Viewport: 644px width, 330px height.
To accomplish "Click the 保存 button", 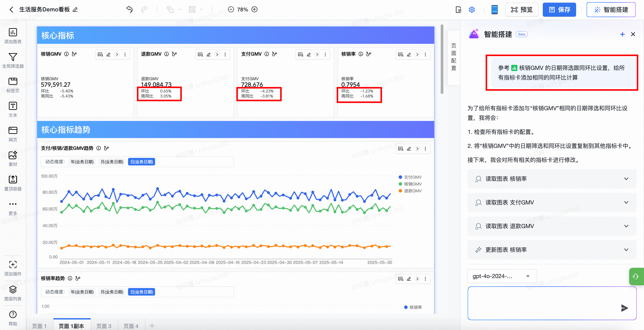I will (x=559, y=10).
